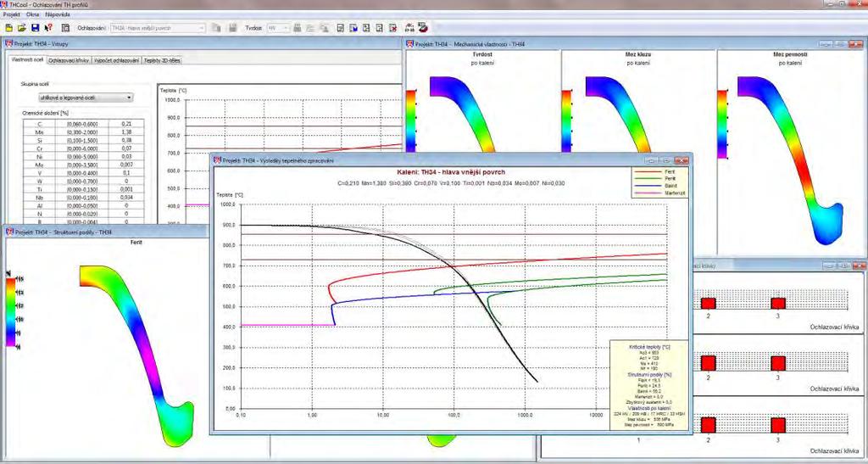Minimize the Mechanické vlastnosti child window
This screenshot has width=868, height=464.
point(826,44)
